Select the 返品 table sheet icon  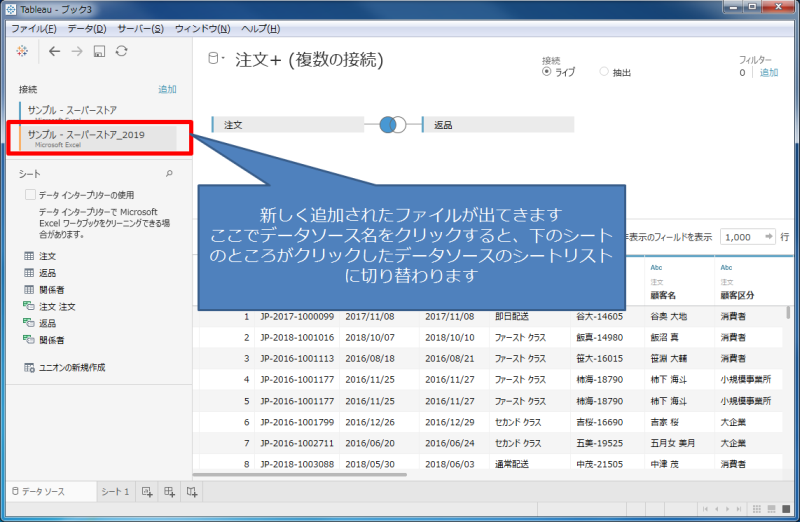(29, 272)
